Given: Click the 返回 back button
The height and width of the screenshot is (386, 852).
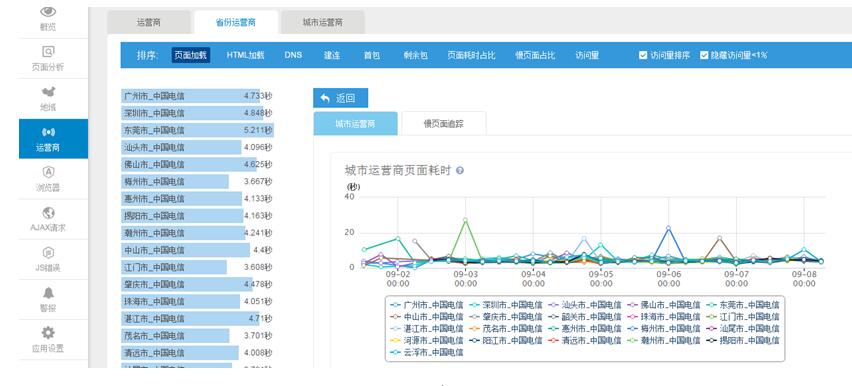Looking at the screenshot, I should pos(340,98).
